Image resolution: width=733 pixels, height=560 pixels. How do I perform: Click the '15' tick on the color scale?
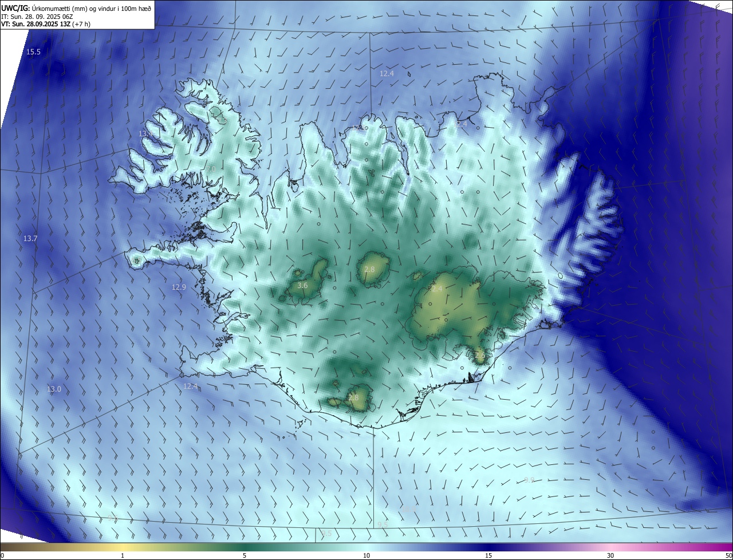coord(488,556)
